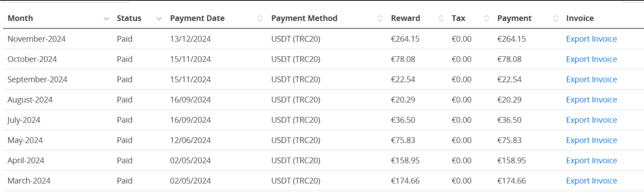Viewport: 644px width, 194px height.
Task: Export invoice for July-2024
Action: click(x=592, y=120)
